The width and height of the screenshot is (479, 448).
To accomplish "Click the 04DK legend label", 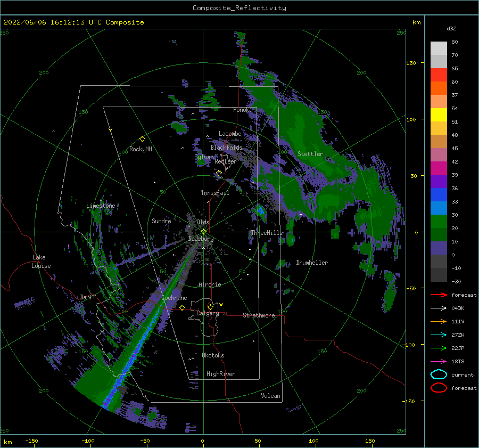I will click(458, 308).
